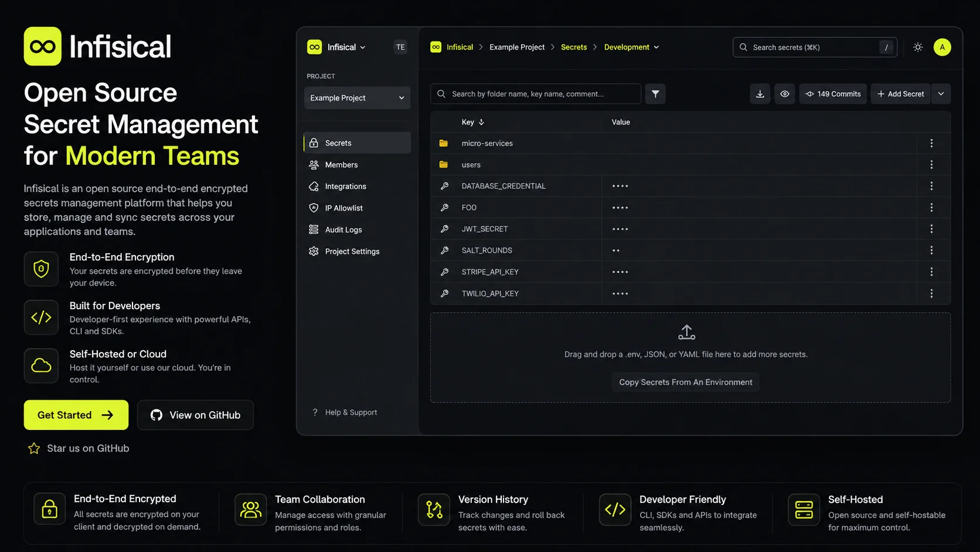Select the TWILIO_API_KEY key name
Screen dimensions: 980x552
point(490,293)
